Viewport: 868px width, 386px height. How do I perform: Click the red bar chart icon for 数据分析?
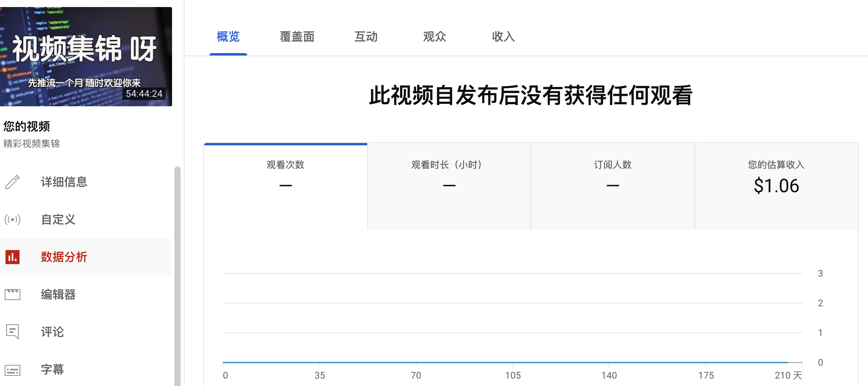click(x=13, y=257)
